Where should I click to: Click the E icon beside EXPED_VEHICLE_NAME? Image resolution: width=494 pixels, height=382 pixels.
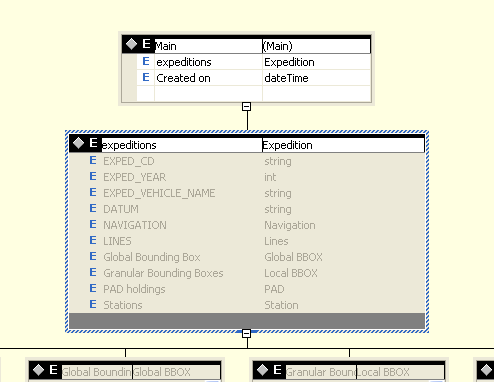[93, 193]
